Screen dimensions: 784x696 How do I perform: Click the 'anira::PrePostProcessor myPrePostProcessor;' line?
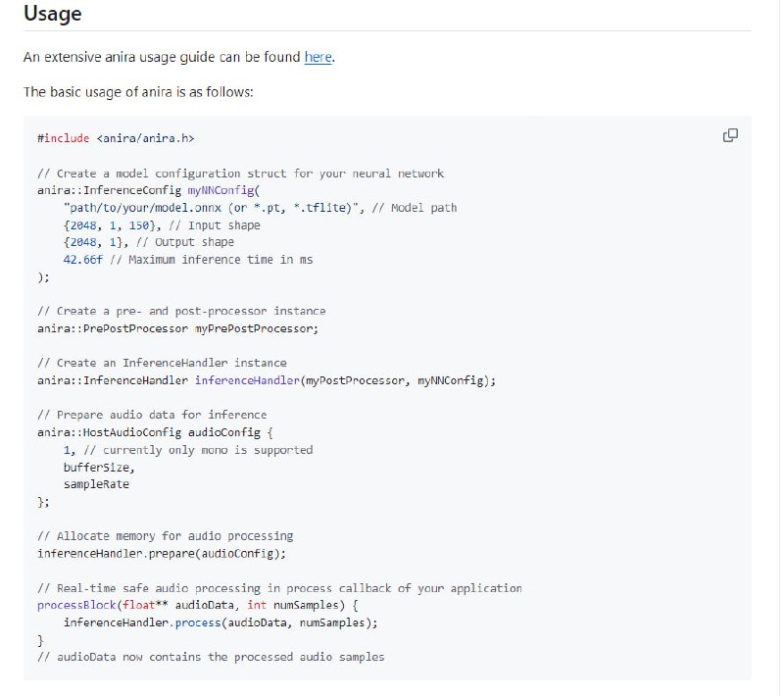(177, 328)
